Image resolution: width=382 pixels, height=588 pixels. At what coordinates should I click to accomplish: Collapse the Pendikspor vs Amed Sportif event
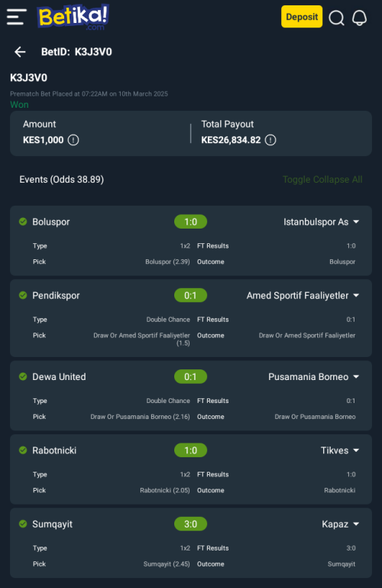356,295
